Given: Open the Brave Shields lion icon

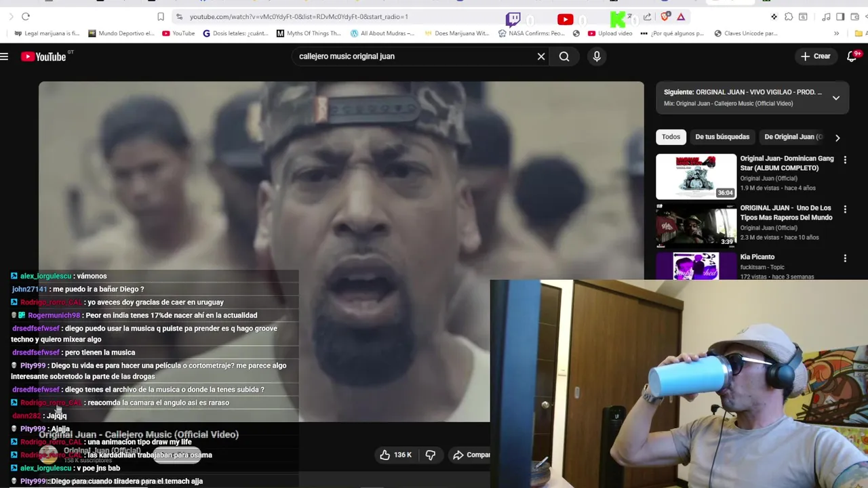Looking at the screenshot, I should pyautogui.click(x=665, y=16).
